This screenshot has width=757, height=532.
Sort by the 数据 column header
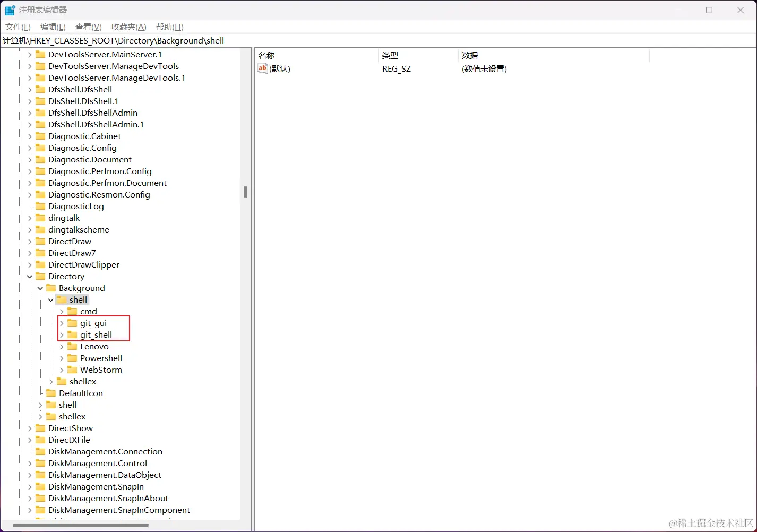554,55
